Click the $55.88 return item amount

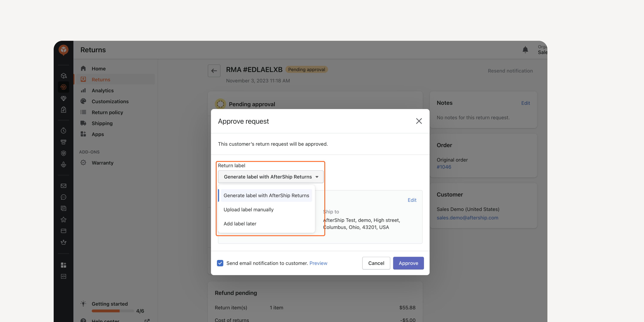click(x=407, y=307)
